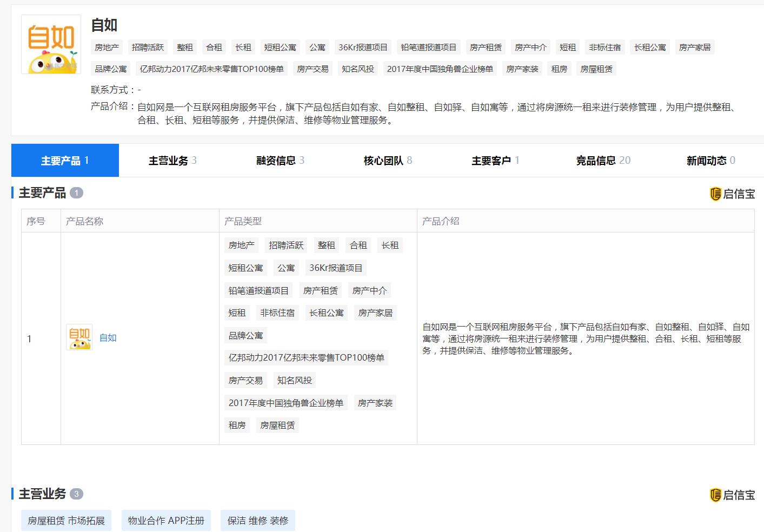Select 整租 tag in product table
The width and height of the screenshot is (764, 532).
point(327,245)
